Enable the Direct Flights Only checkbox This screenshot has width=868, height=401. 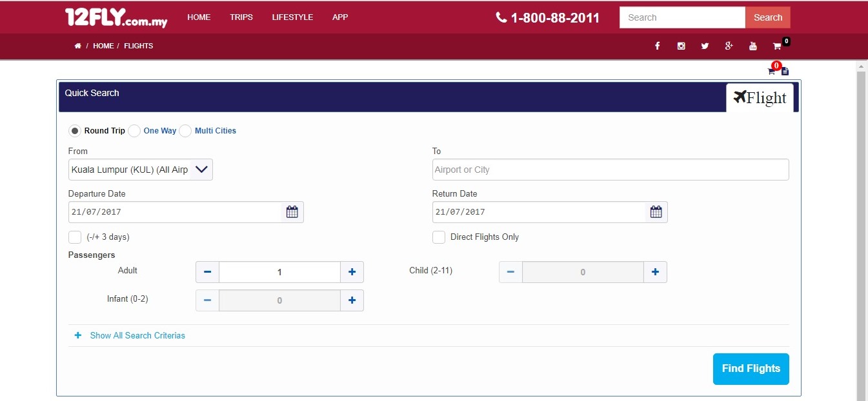tap(439, 237)
